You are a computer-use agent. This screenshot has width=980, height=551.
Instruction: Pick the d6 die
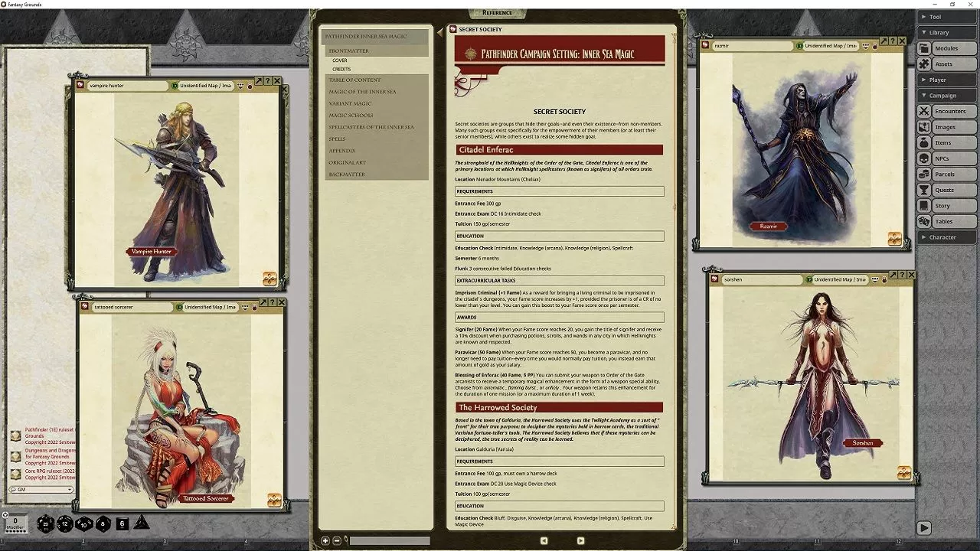click(x=122, y=523)
